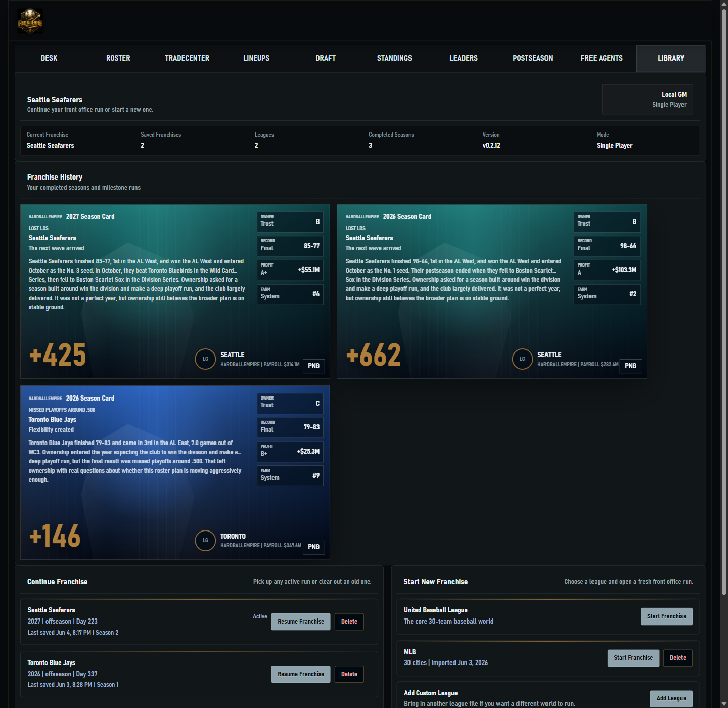Screen dimensions: 728x708
Task: Click the Continue Franchise heading
Action: [x=58, y=582]
